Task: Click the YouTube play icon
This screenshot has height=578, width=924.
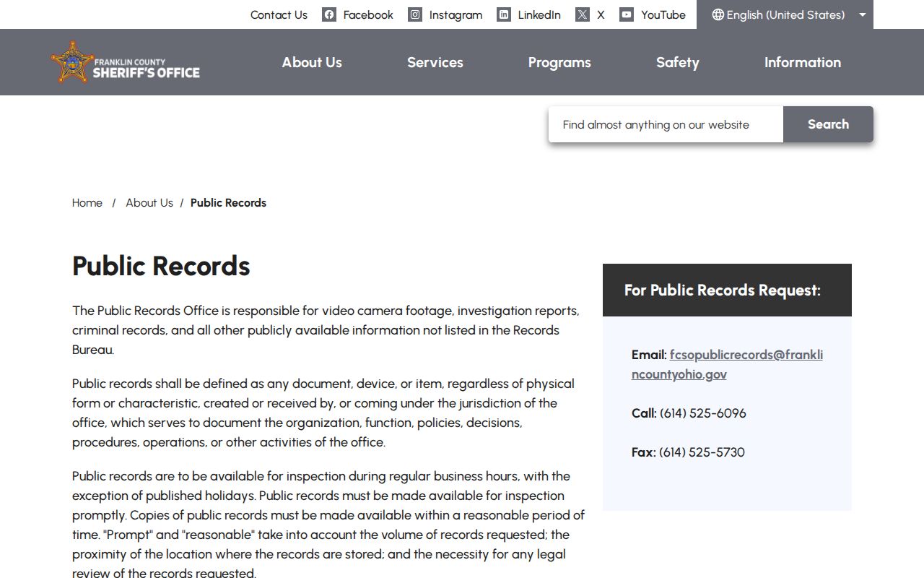Action: point(627,14)
